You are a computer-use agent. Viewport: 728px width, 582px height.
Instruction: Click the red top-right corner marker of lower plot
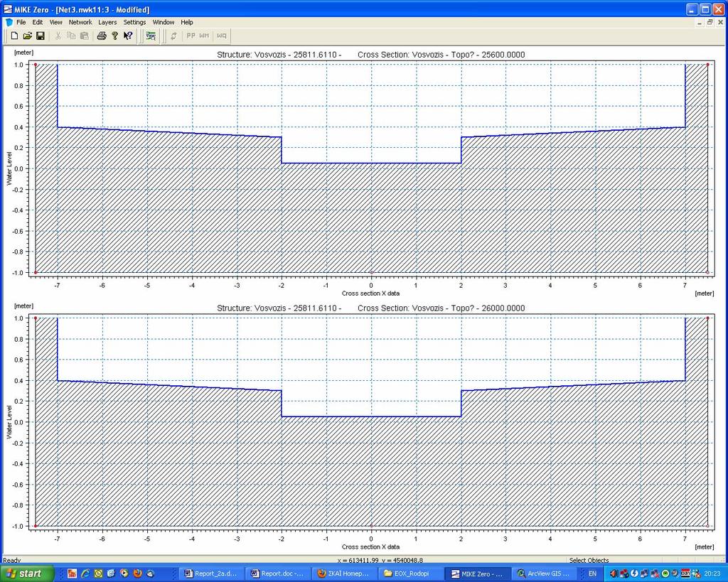[x=707, y=318]
